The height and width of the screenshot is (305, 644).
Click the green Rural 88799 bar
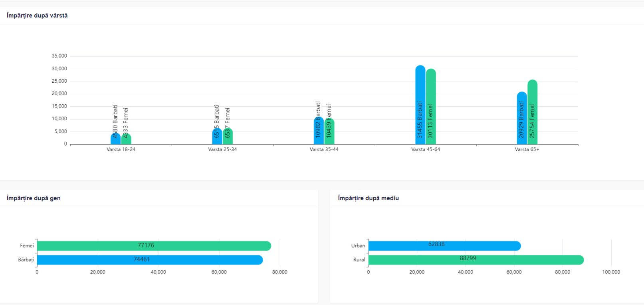coord(476,260)
